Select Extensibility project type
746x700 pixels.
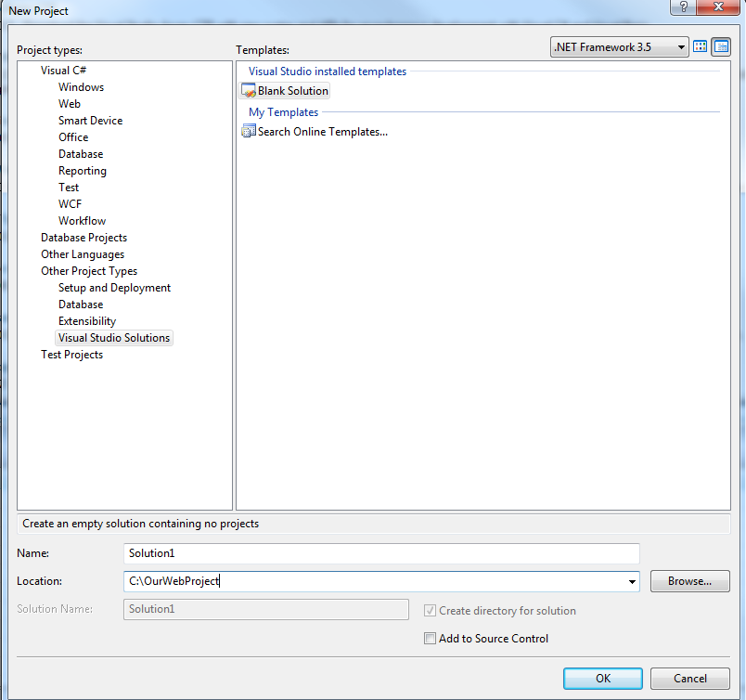pyautogui.click(x=87, y=321)
